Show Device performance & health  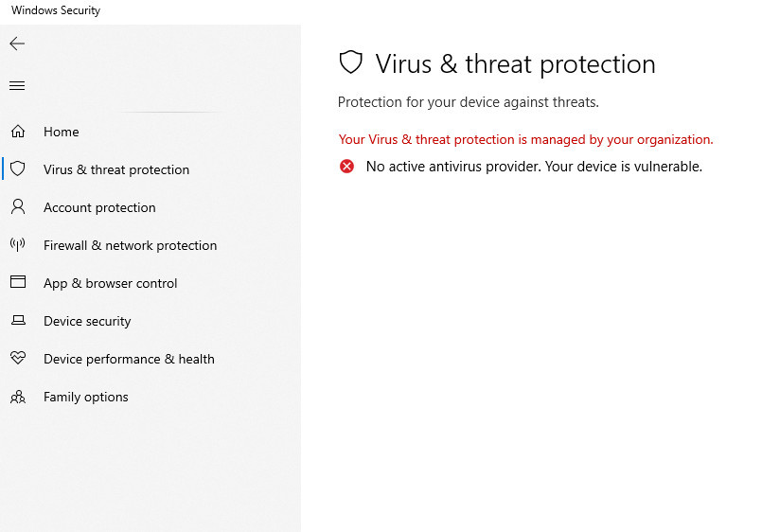tap(129, 359)
